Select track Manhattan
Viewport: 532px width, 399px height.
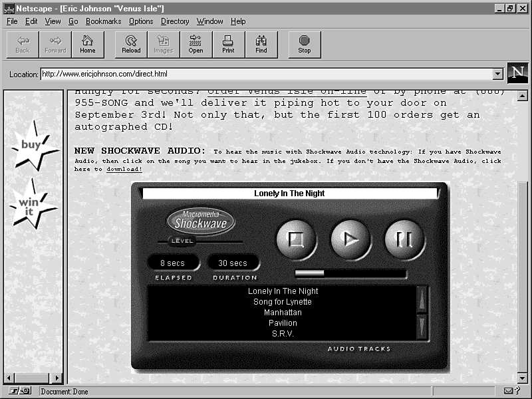point(283,312)
